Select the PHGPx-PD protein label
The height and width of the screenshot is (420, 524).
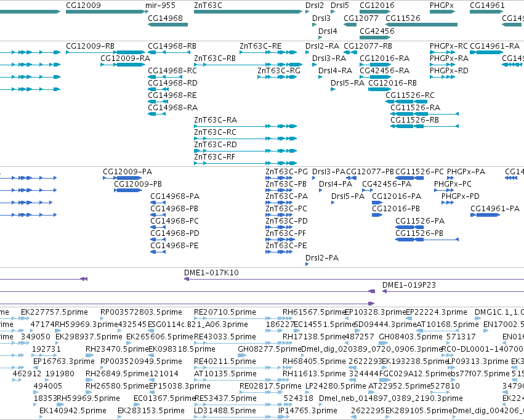click(461, 196)
